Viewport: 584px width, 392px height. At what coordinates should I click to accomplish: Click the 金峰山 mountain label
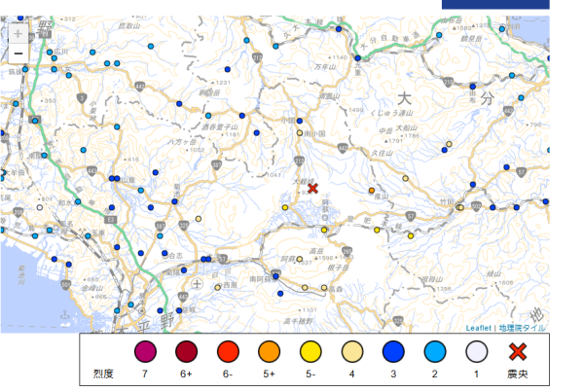[92, 288]
